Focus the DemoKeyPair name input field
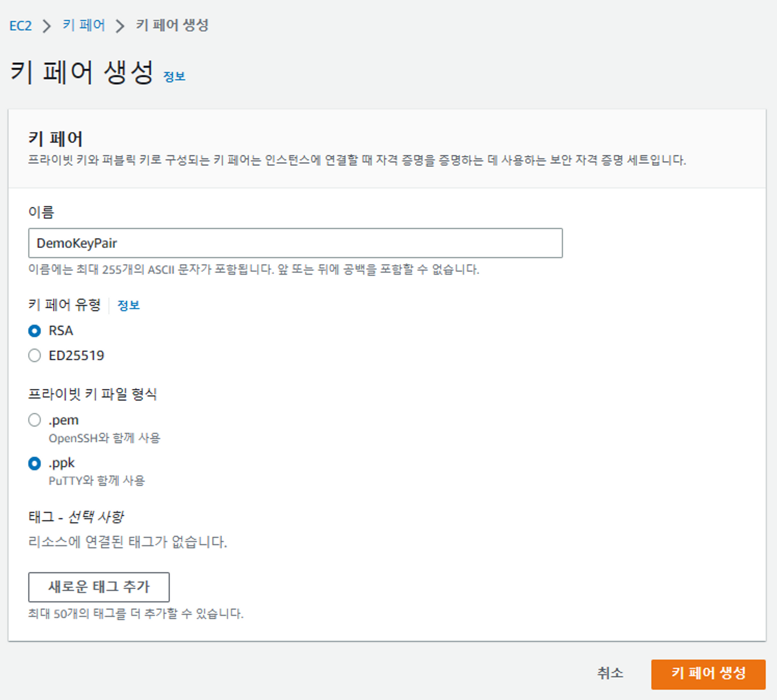This screenshot has height=700, width=777. [x=295, y=243]
